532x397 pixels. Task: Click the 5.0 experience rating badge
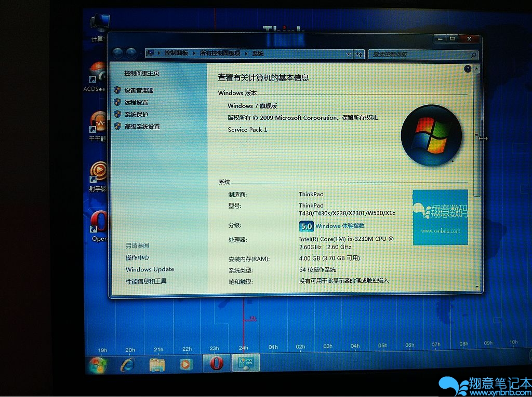pos(307,226)
